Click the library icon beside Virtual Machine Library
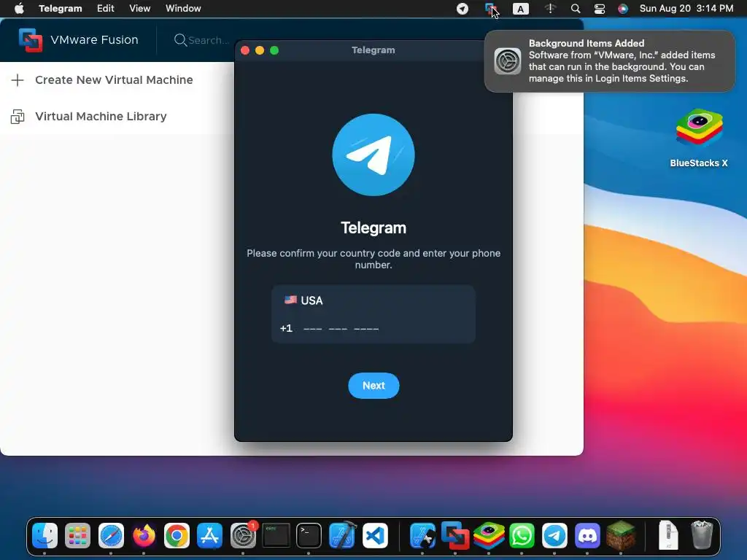Image resolution: width=747 pixels, height=560 pixels. coord(18,116)
